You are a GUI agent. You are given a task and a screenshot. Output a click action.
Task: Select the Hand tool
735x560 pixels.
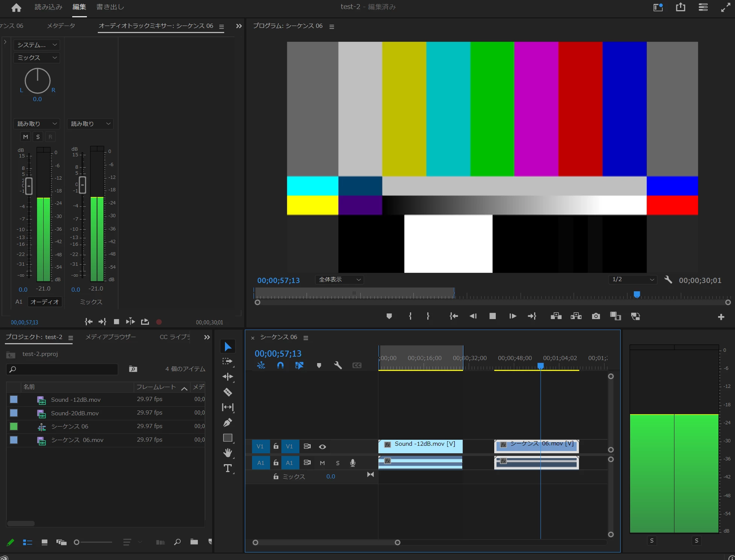228,453
